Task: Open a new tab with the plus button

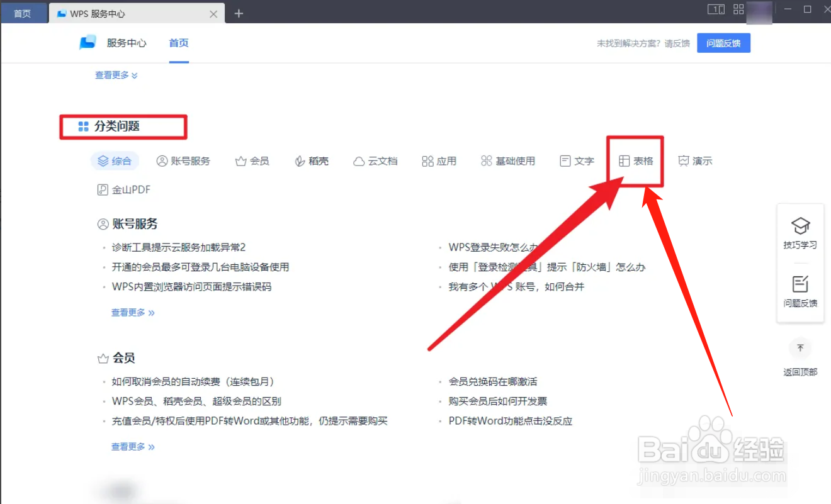Action: (239, 13)
